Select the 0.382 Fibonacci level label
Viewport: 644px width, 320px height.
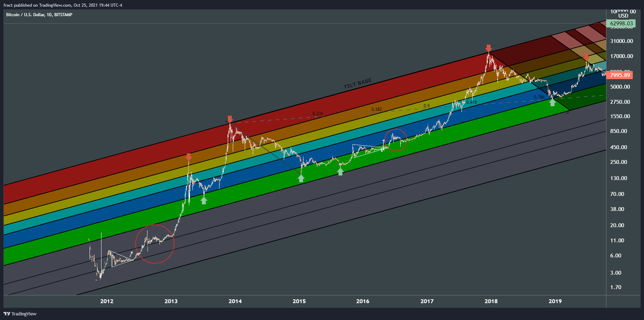tap(376, 109)
